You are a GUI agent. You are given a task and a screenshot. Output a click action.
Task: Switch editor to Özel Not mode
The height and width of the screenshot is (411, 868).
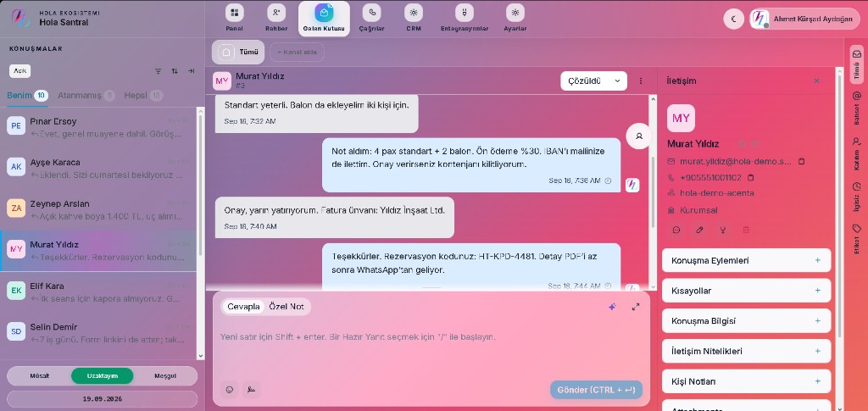(x=287, y=307)
